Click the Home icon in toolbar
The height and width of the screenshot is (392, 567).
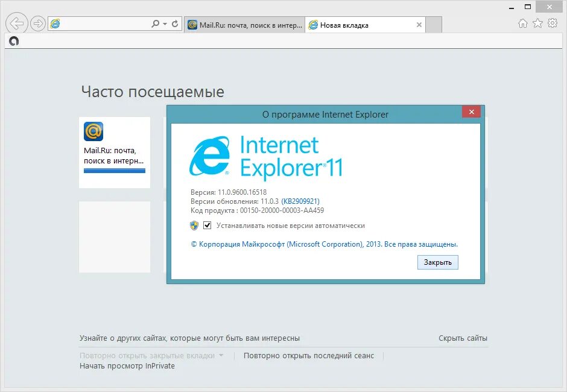[522, 24]
